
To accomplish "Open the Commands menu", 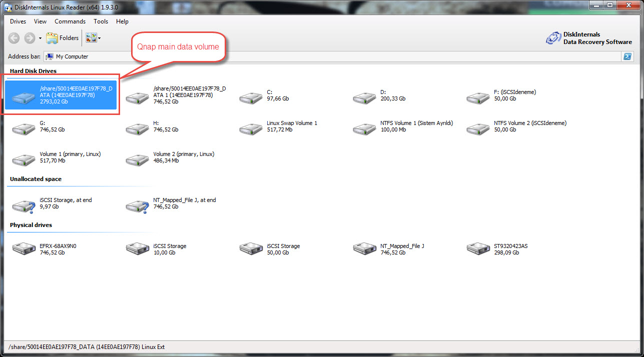I will click(70, 21).
